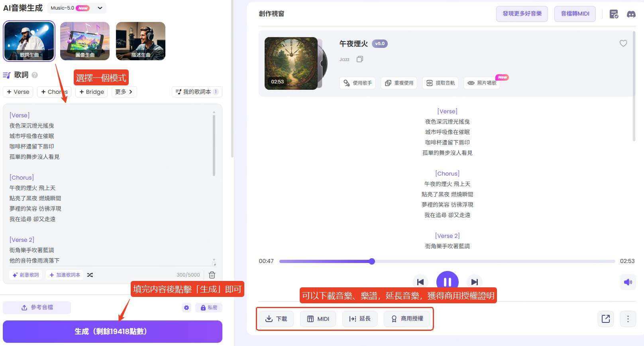Click 商用授權 commercial license button
Screen dimensions: 644x346
click(407, 319)
